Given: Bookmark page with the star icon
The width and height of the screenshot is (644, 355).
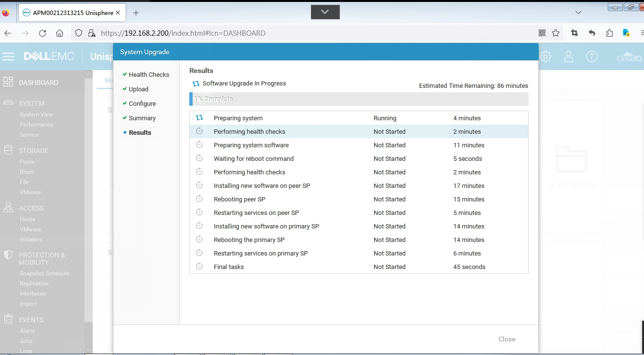Looking at the screenshot, I should pos(556,33).
